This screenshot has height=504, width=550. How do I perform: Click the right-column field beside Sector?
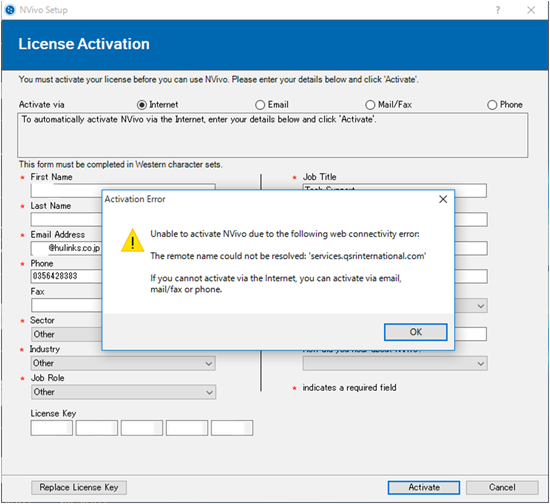pyautogui.click(x=471, y=334)
